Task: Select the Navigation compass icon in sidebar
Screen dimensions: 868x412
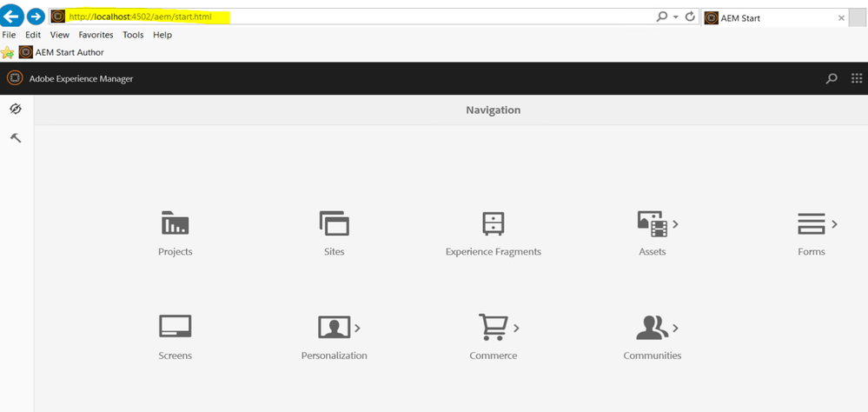Action: (x=16, y=110)
